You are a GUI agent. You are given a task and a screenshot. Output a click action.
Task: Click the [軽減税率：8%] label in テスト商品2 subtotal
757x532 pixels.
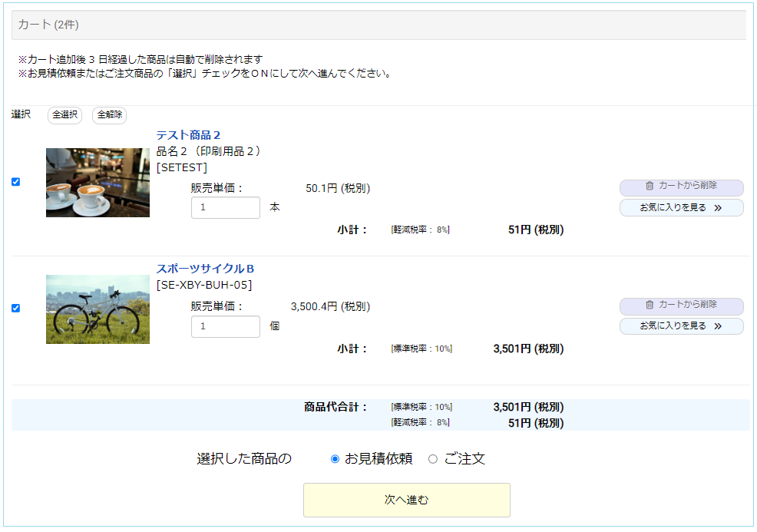(x=420, y=230)
